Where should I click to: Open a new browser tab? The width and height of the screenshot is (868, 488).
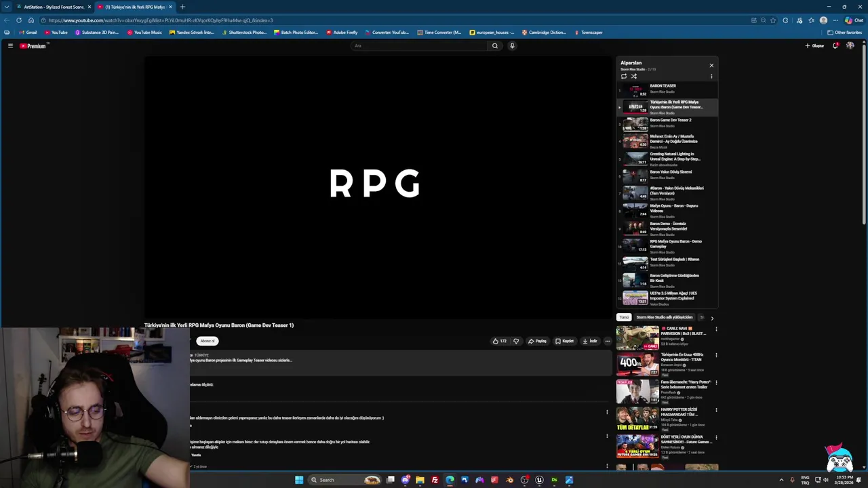tap(182, 7)
